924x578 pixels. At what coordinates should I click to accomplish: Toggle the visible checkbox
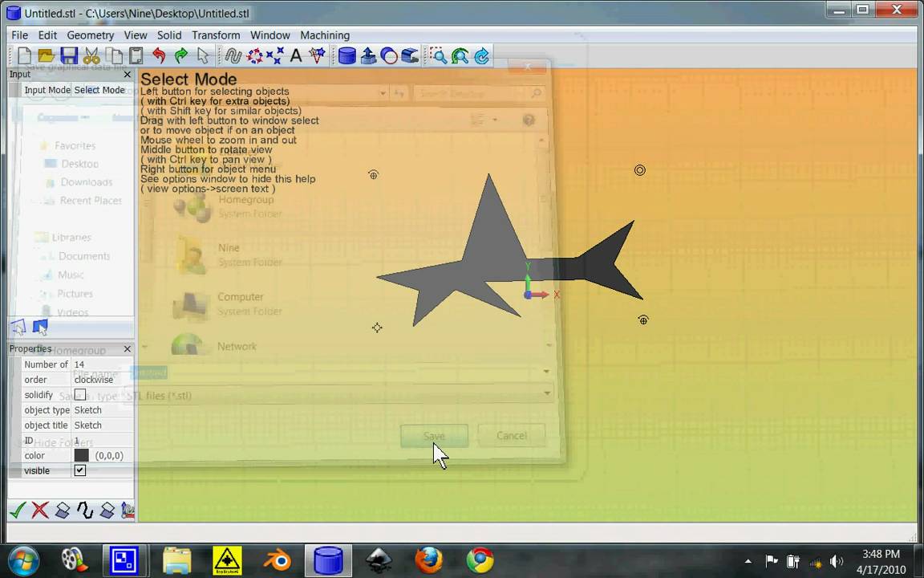click(x=80, y=470)
